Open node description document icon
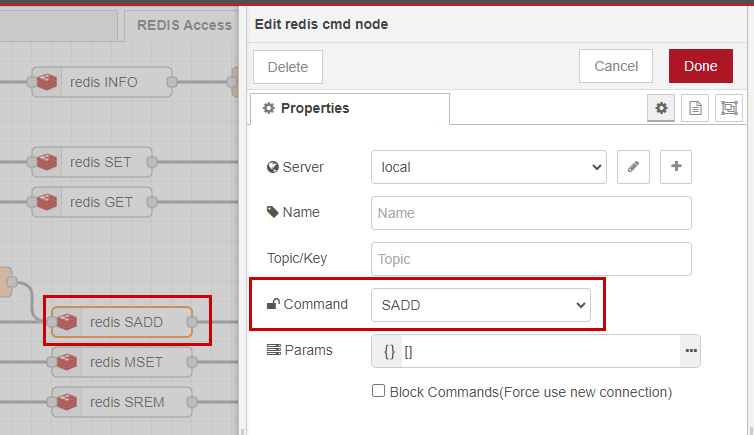 pyautogui.click(x=695, y=108)
